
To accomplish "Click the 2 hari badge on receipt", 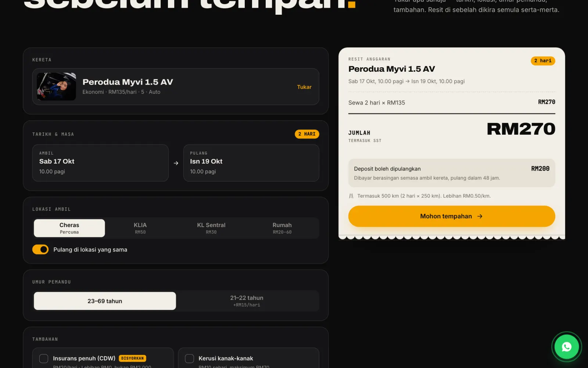I will click(x=543, y=61).
